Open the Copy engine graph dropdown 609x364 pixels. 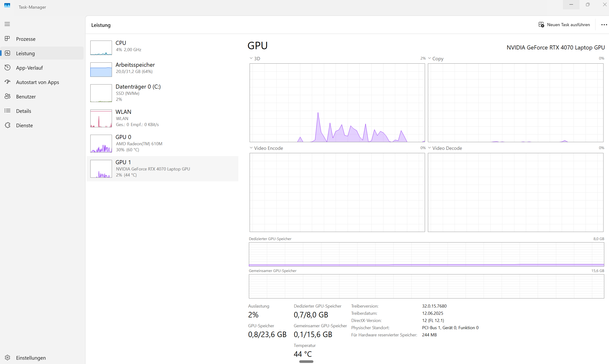click(x=429, y=58)
